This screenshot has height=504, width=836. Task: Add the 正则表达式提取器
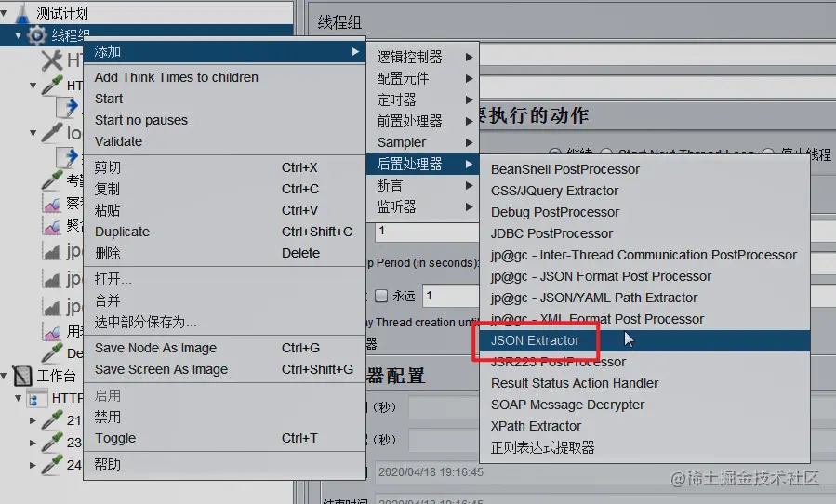[x=644, y=447]
